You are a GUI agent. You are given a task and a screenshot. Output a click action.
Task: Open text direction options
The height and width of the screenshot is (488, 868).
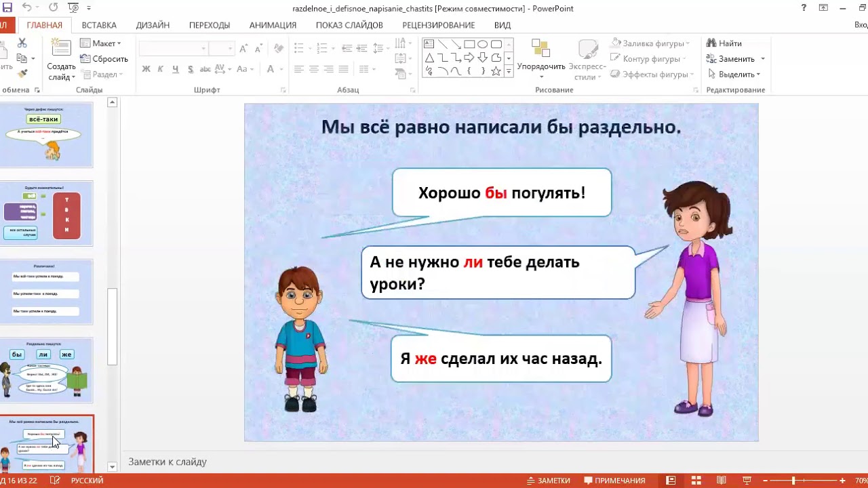[x=403, y=44]
